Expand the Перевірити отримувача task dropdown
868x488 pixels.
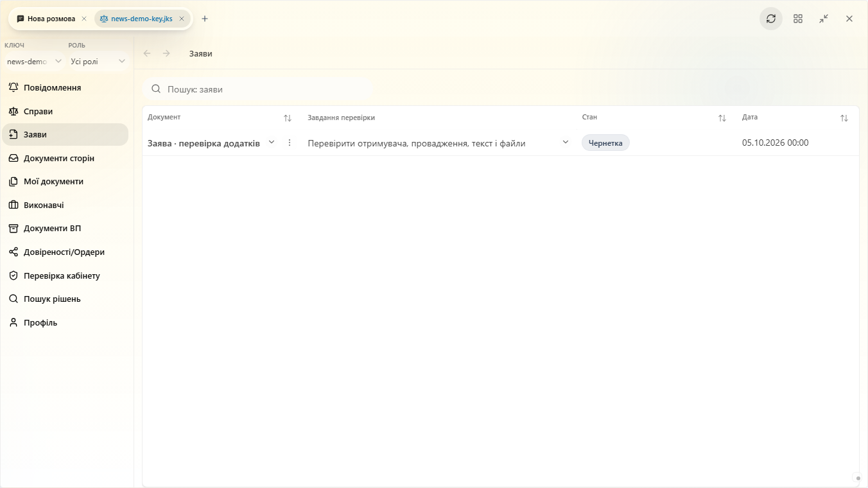[x=566, y=143]
